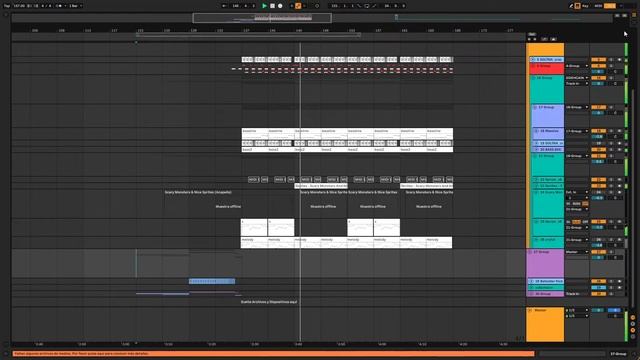
Task: Toggle the orange Automation Arm button
Action: (x=298, y=6)
